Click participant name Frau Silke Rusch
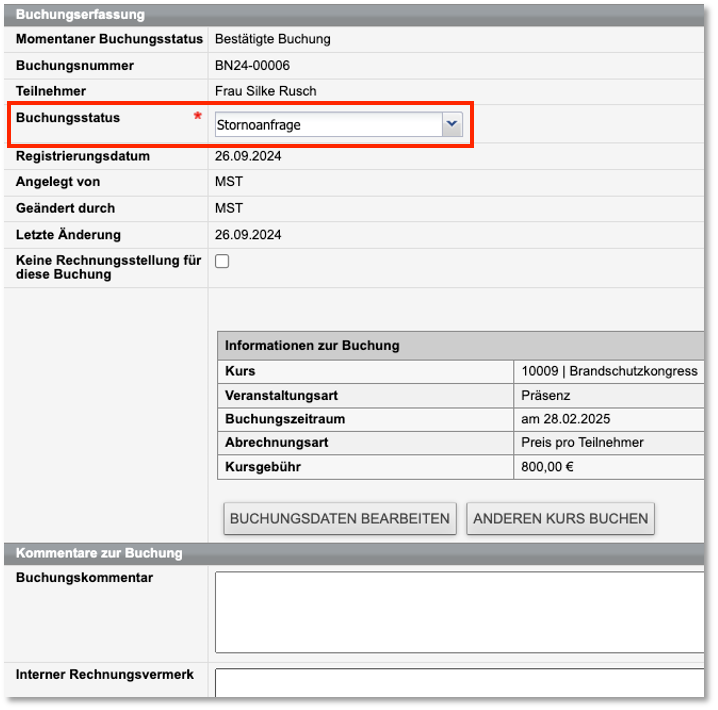This screenshot has height=710, width=718. 265,91
